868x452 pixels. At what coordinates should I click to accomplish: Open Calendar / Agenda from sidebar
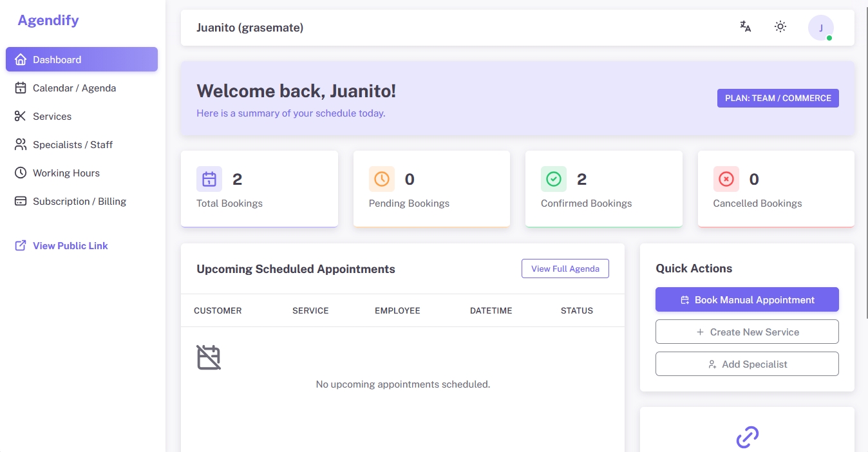[x=82, y=88]
